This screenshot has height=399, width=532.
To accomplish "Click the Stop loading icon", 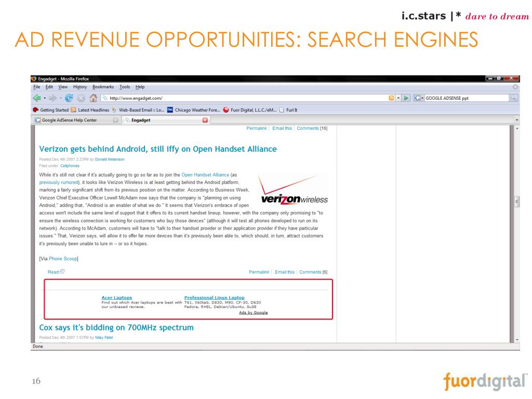I will (x=81, y=98).
